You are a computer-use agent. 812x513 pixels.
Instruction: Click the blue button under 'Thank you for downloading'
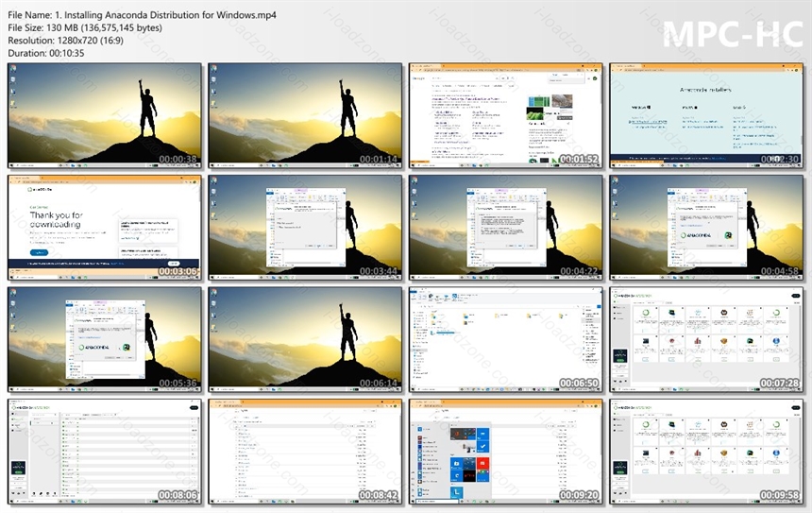(40, 252)
